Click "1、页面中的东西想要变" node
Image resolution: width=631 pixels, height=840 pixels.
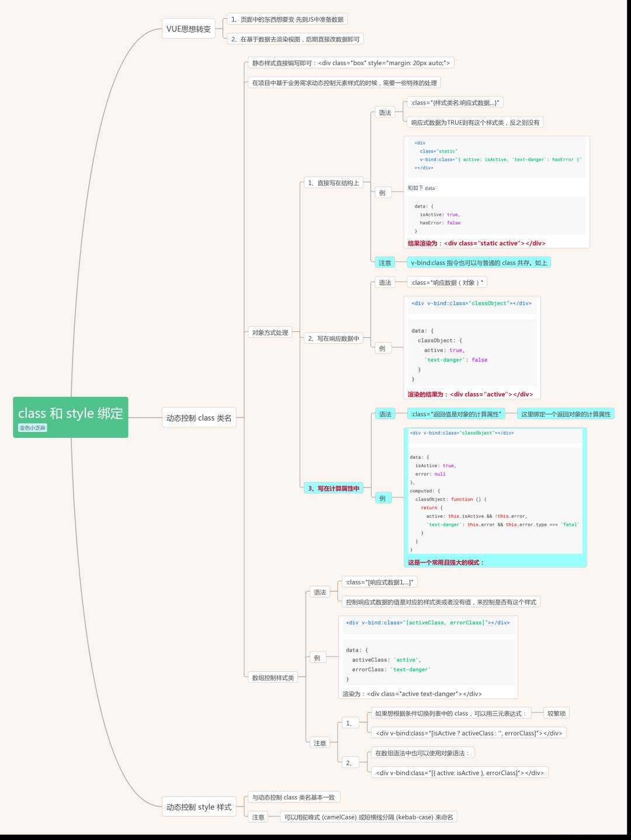(287, 19)
